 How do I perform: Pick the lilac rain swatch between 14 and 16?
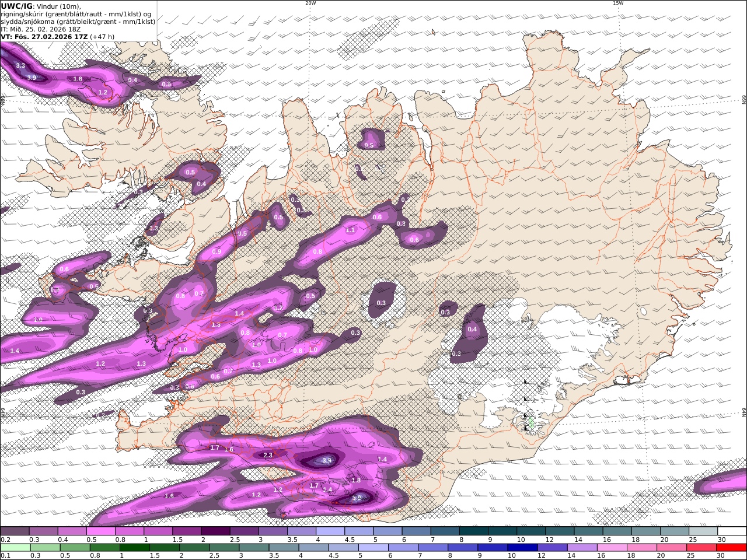coord(581,548)
